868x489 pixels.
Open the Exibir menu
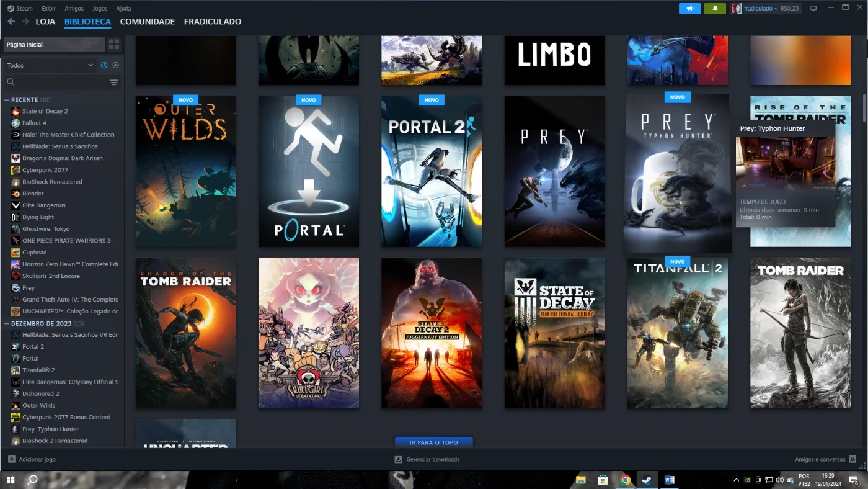point(48,9)
